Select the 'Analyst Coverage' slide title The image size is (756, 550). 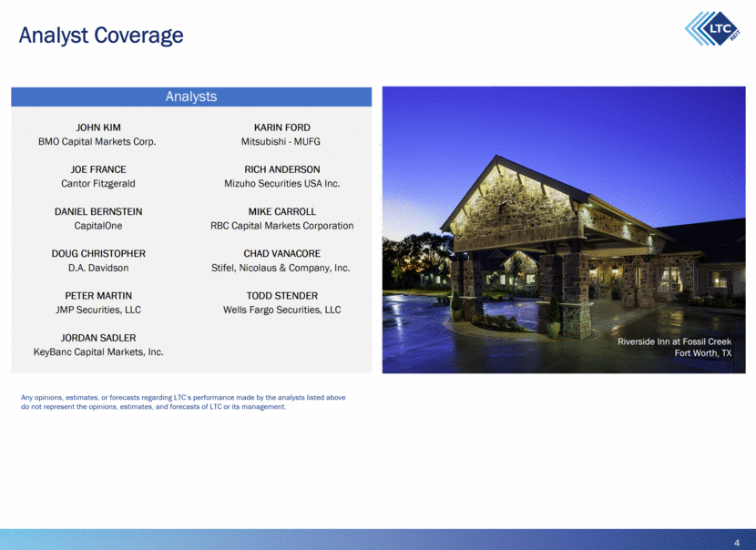pyautogui.click(x=101, y=36)
